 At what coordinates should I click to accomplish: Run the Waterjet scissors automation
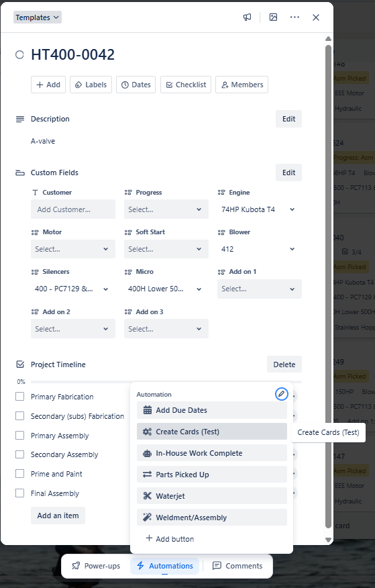pyautogui.click(x=212, y=496)
